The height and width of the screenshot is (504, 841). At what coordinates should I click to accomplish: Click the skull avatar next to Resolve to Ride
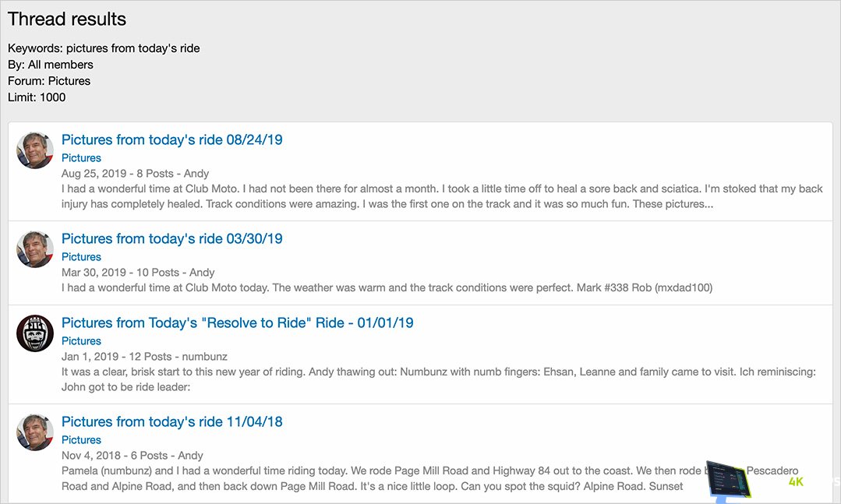(34, 333)
